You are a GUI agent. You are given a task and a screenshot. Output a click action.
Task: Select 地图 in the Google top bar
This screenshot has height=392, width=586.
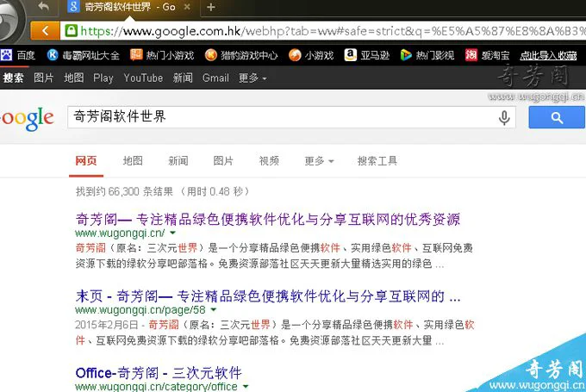[73, 78]
